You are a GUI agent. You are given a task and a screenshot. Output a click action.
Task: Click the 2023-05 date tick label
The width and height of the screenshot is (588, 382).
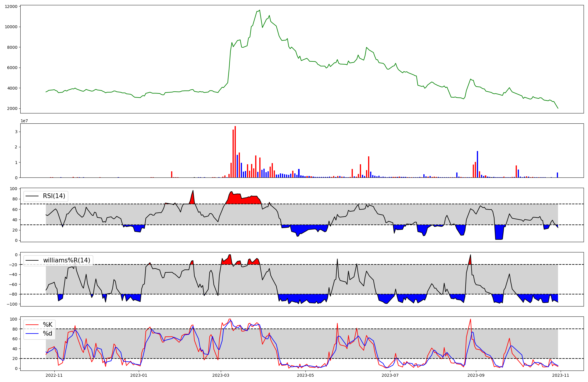pos(305,375)
